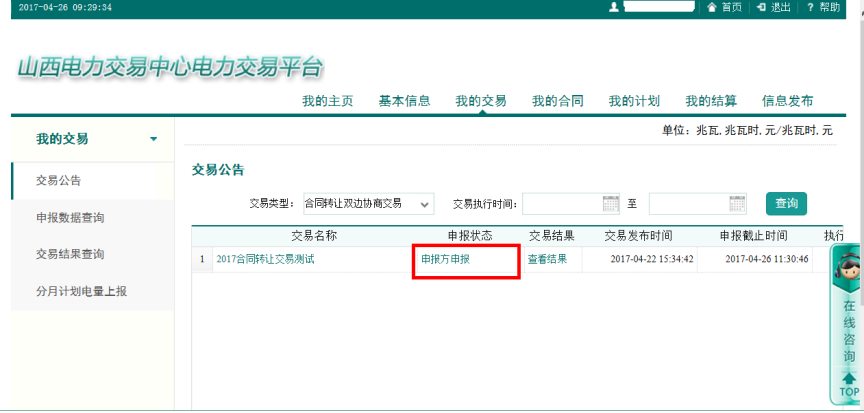The image size is (864, 413).
Task: Click the 申报方申报 status link
Action: 445,259
